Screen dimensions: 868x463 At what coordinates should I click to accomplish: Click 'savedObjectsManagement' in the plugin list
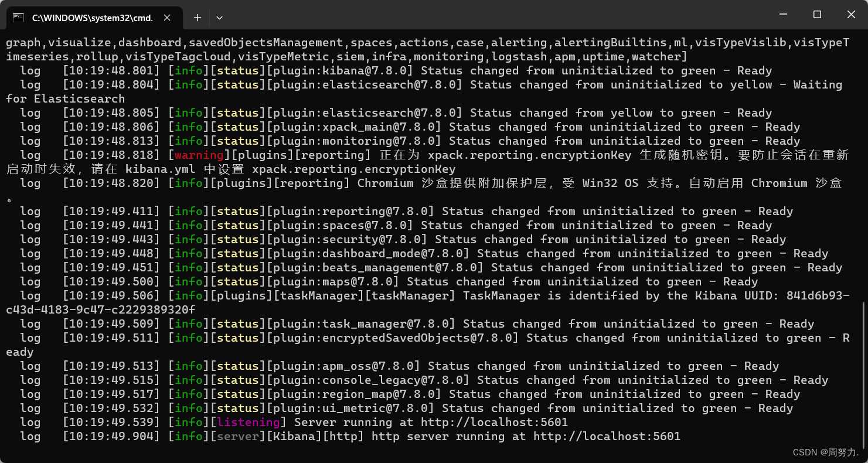coord(266,43)
